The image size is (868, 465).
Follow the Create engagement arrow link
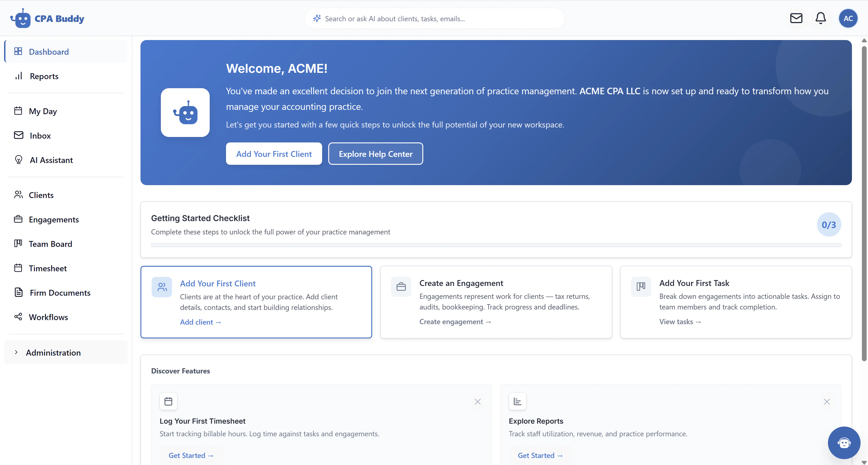point(455,321)
